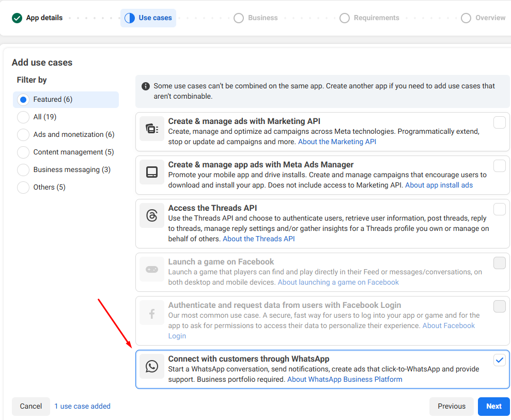This screenshot has height=420, width=511.
Task: Click the WhatsApp logo icon
Action: (152, 366)
